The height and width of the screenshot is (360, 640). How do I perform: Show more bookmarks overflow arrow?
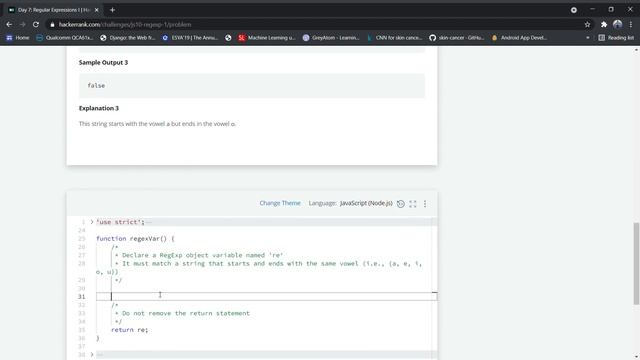588,38
